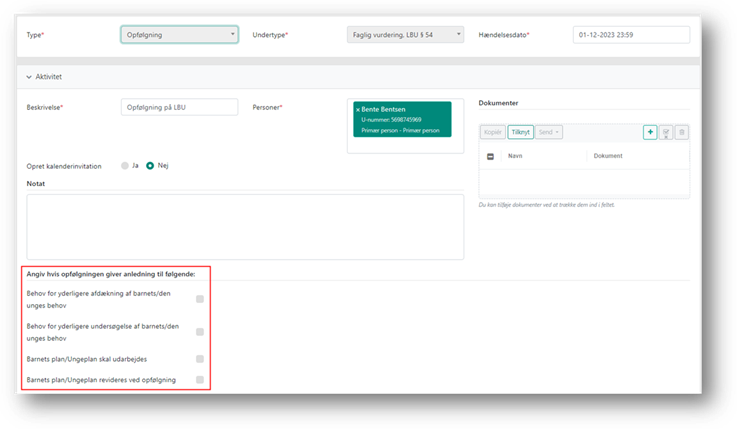Enable Barnets plan/Ungeplan skal udarbejdes
The image size is (737, 429).
pos(200,359)
